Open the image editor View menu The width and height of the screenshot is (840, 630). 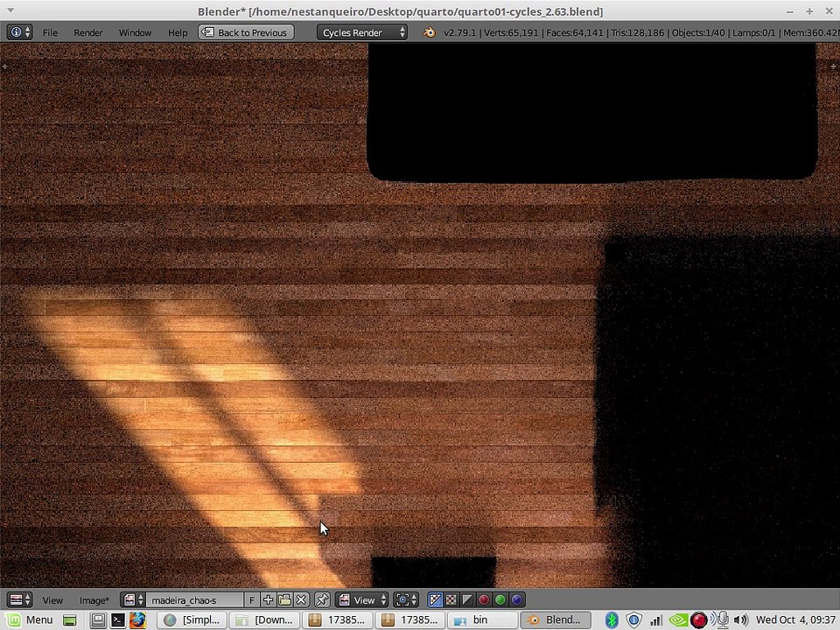click(x=52, y=600)
